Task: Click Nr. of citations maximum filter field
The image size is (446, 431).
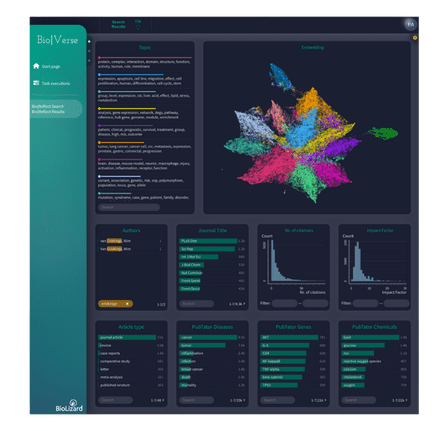Action: coord(315,303)
